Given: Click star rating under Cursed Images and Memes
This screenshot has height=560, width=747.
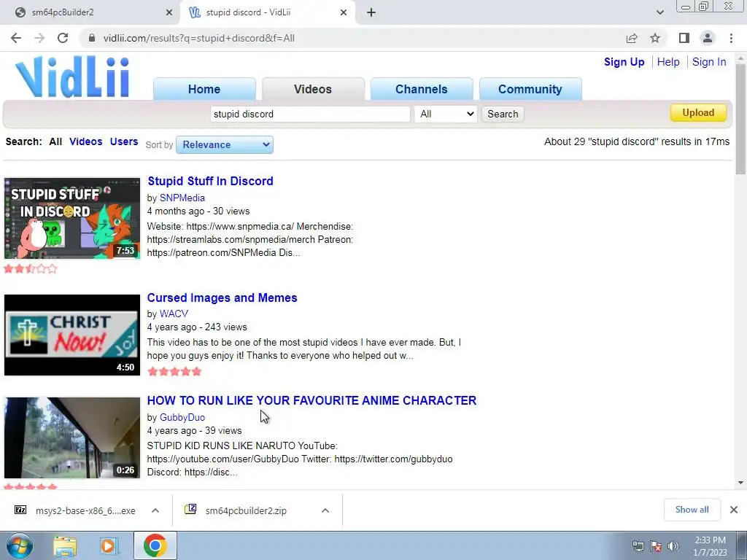Looking at the screenshot, I should pyautogui.click(x=175, y=371).
